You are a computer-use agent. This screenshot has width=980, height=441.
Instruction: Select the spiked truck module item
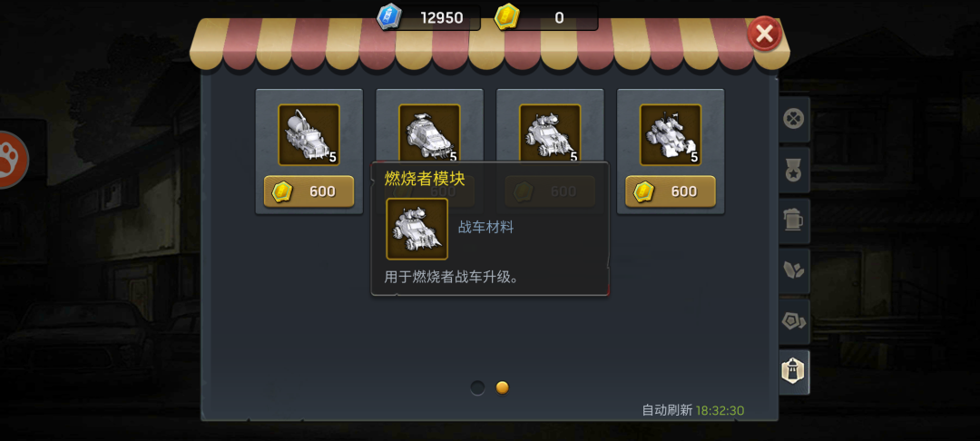(309, 135)
